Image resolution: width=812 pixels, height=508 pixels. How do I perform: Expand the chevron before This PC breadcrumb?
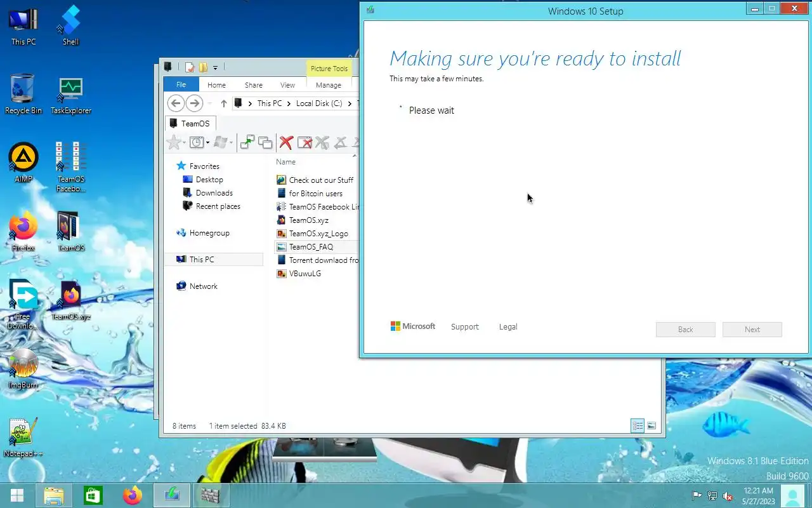(250, 104)
